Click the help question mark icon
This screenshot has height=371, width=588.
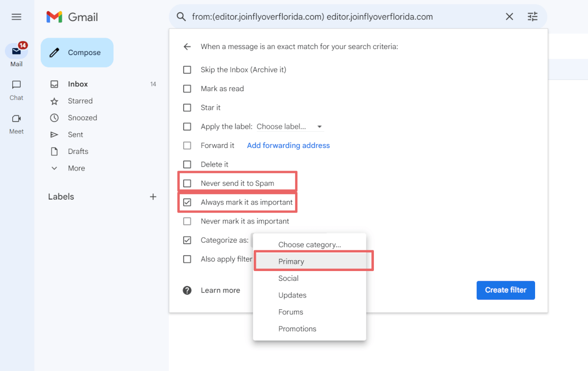187,290
